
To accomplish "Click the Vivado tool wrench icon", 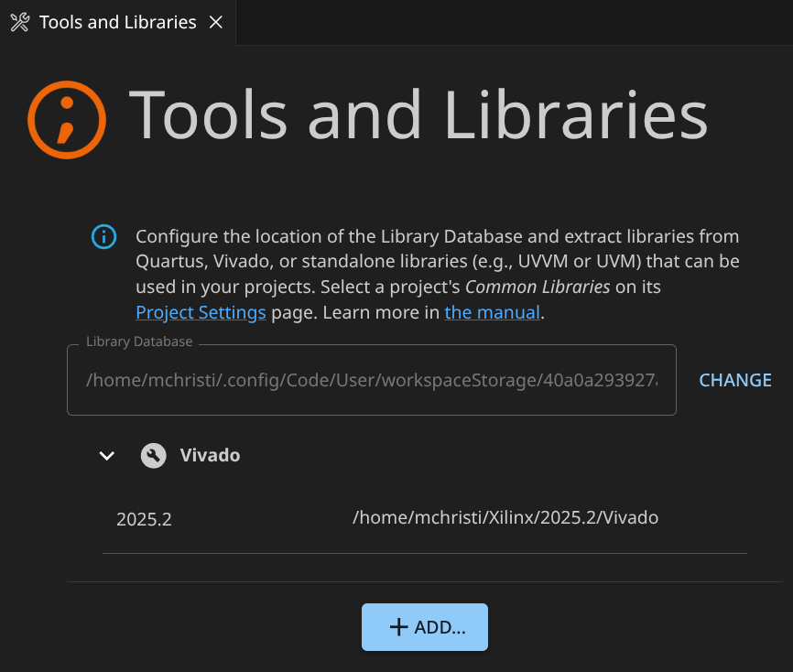I will pos(153,455).
